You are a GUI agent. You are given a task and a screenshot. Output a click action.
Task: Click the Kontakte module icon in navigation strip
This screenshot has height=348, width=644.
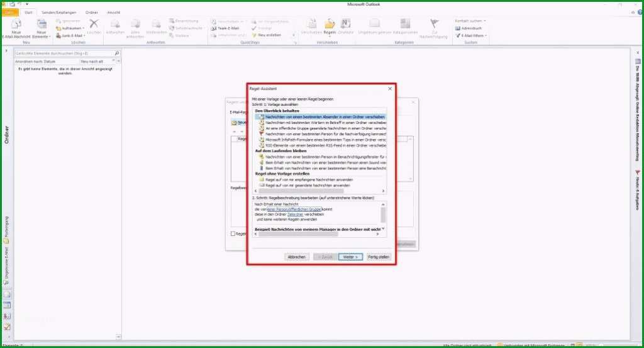coord(7,316)
